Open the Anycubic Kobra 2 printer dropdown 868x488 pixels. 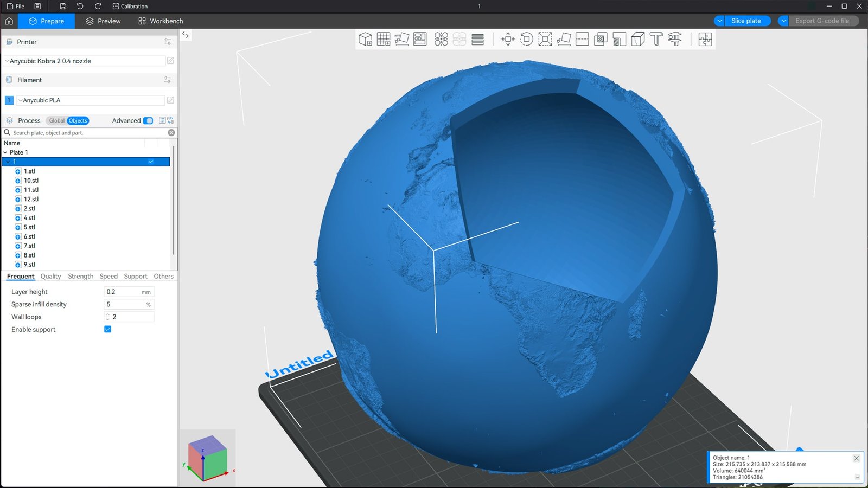[84, 61]
